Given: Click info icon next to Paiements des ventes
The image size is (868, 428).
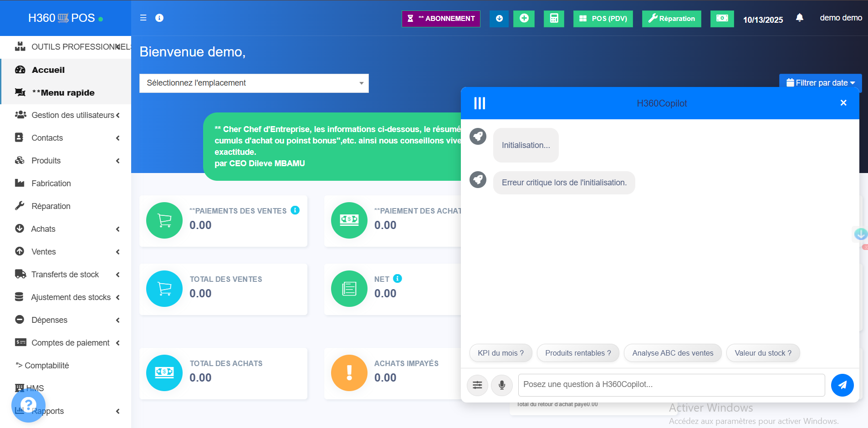Looking at the screenshot, I should tap(295, 210).
